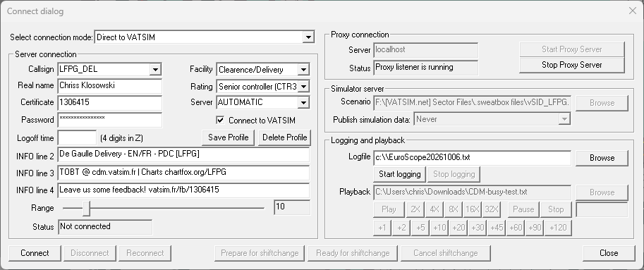Screen dimensions: 644x270
Task: Click Cancel shiftchange button
Action: click(446, 253)
